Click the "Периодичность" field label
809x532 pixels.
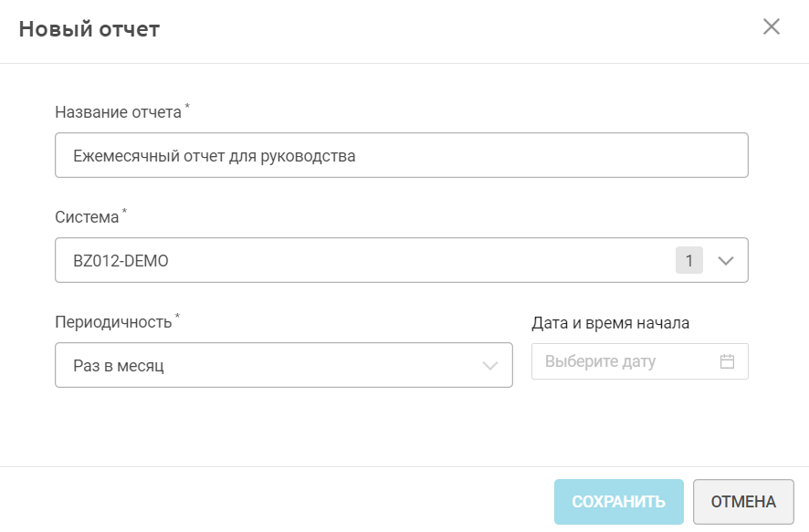click(x=113, y=322)
